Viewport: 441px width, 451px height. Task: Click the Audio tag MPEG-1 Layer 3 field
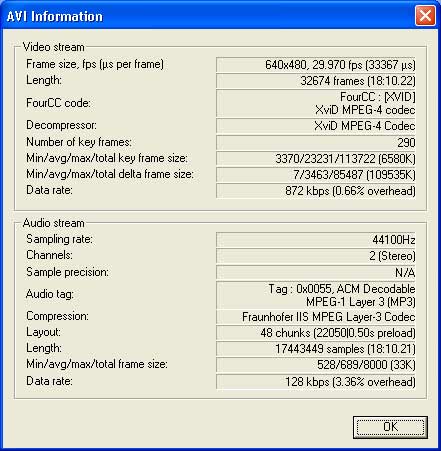pos(316,295)
